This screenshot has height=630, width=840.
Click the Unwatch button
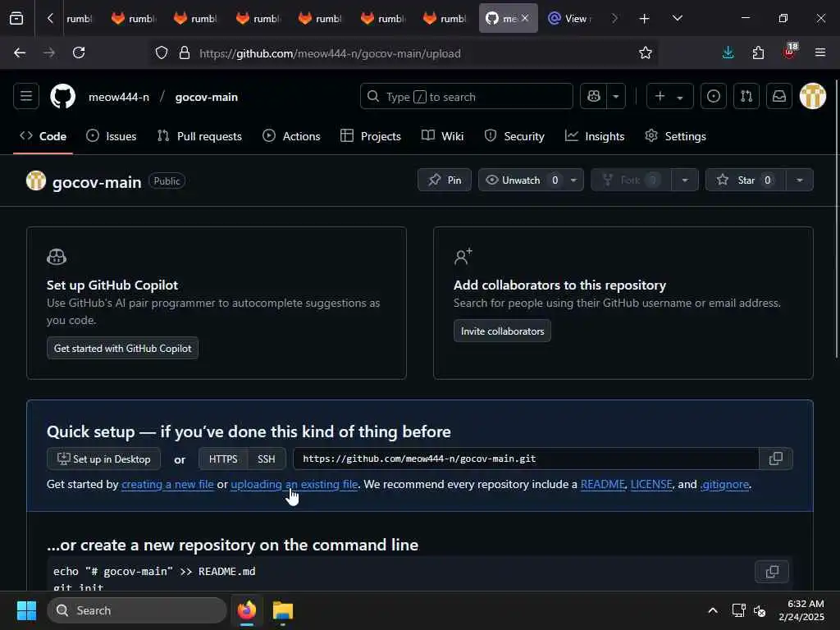pyautogui.click(x=521, y=180)
